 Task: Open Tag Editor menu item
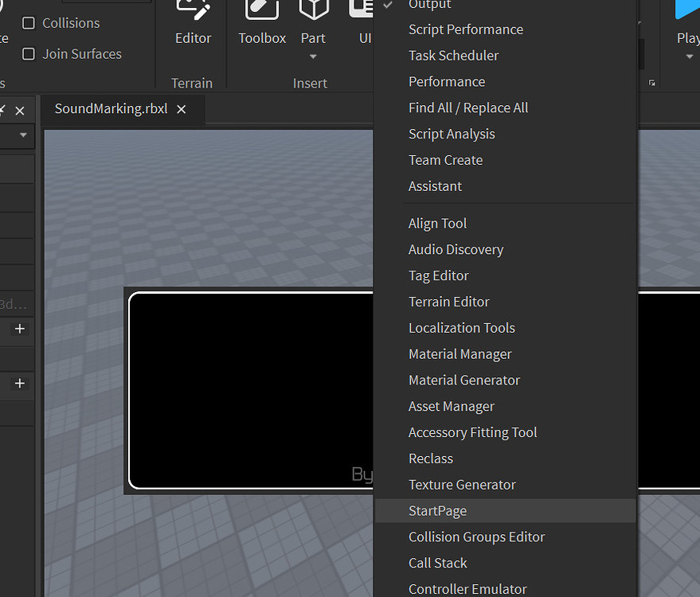coord(505,275)
